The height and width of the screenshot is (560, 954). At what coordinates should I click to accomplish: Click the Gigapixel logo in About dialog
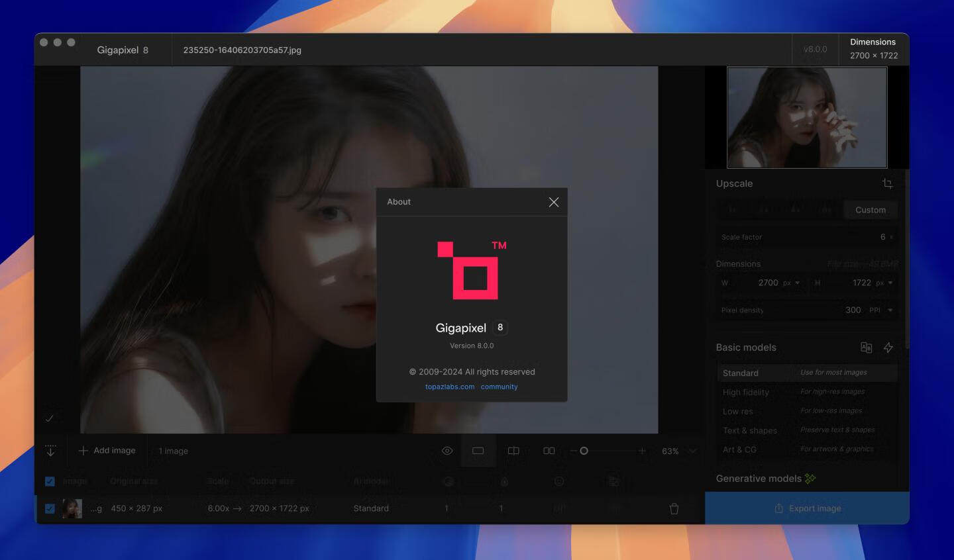click(x=472, y=270)
